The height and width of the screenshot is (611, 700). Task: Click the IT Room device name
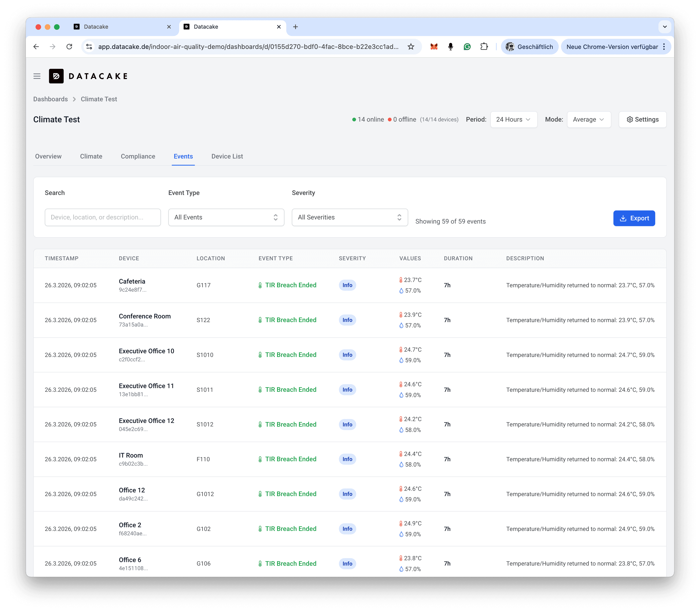[131, 455]
